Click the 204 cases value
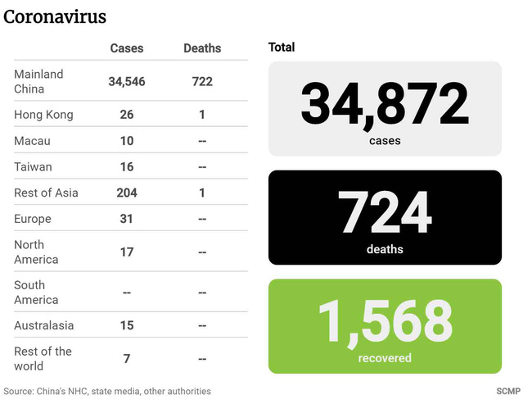Screen dimensions: 532x413 pos(126,193)
